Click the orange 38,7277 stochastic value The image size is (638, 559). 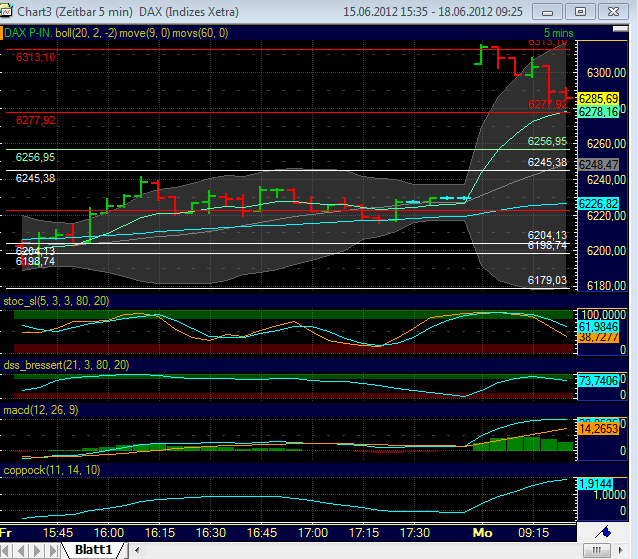tap(599, 337)
